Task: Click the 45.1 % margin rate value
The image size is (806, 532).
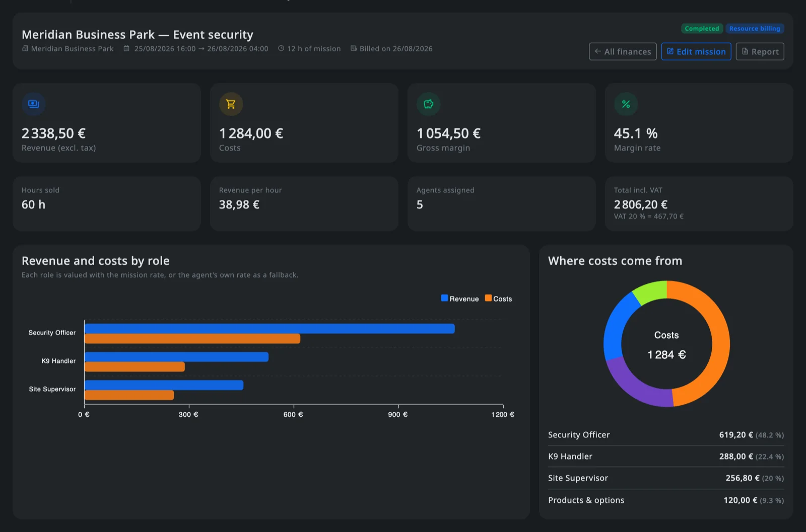Action: 636,133
